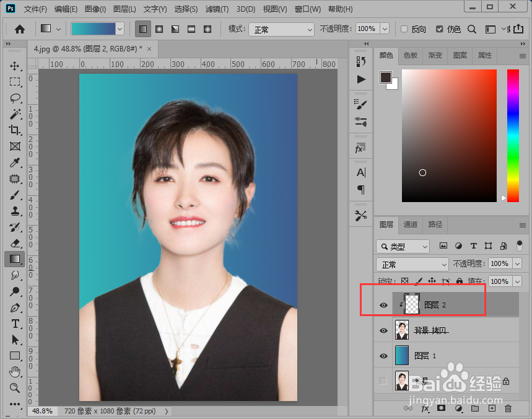Choose the radial gradient style button
This screenshot has height=419, width=532.
(159, 29)
